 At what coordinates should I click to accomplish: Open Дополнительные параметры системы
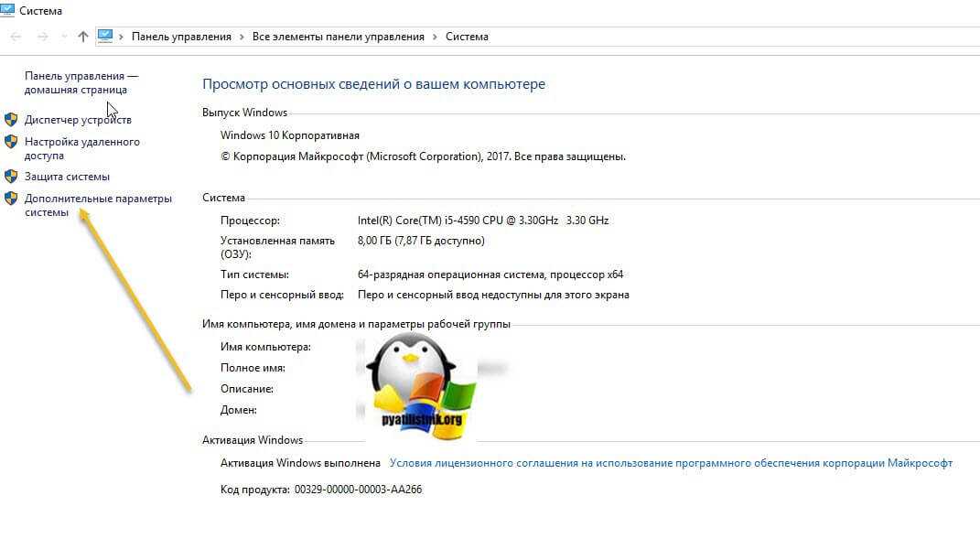97,205
